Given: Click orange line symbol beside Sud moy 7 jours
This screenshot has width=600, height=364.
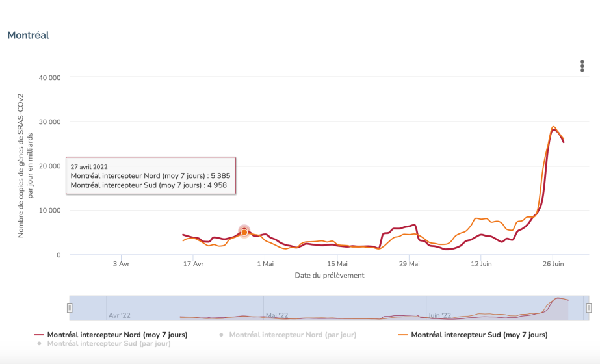Looking at the screenshot, I should point(402,335).
